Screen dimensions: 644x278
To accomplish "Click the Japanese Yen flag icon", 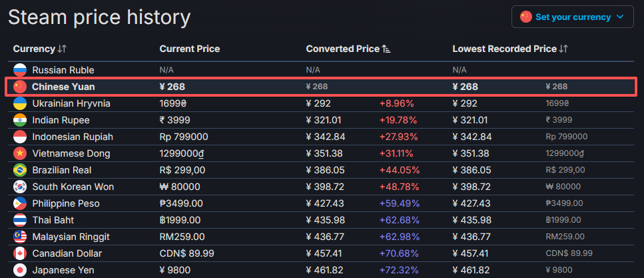I will click(x=19, y=270).
